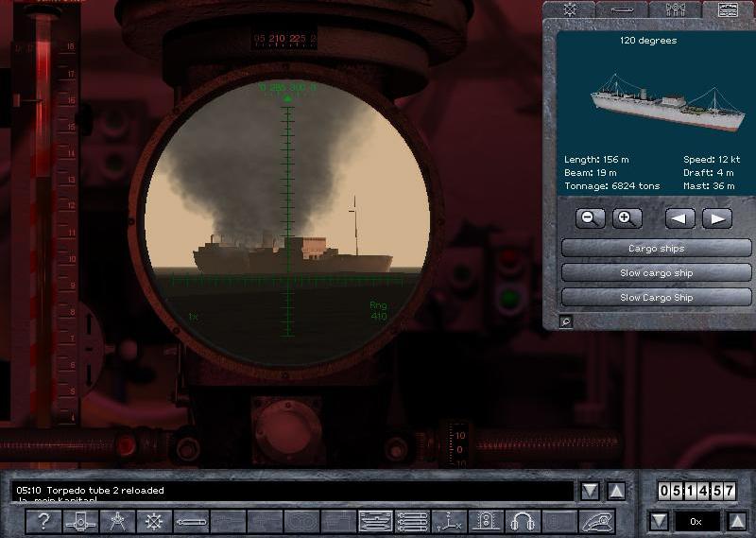Go to the conning tower bridge icon
Viewport: 756px width, 538px height.
point(486,521)
